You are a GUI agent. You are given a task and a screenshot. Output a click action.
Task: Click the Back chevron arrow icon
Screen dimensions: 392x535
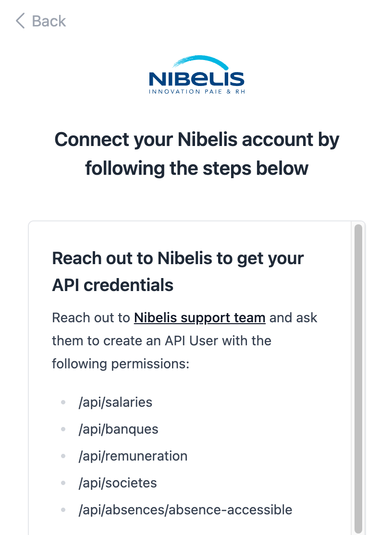coord(20,21)
